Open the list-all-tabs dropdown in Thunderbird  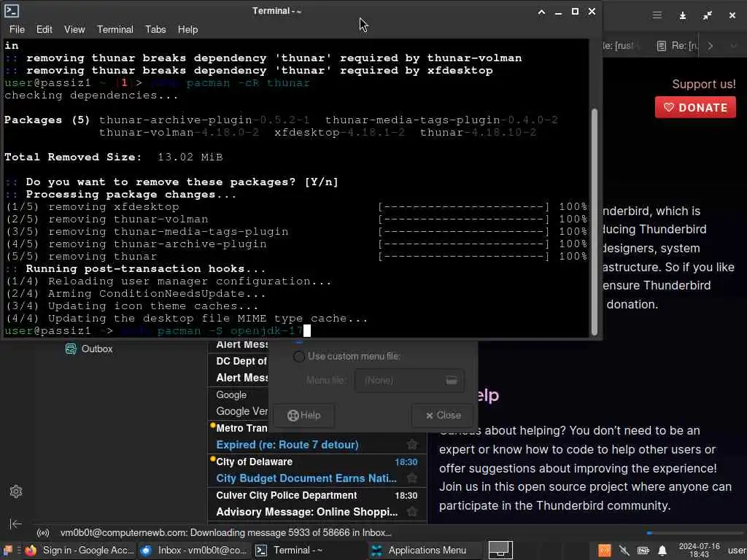[x=733, y=46]
